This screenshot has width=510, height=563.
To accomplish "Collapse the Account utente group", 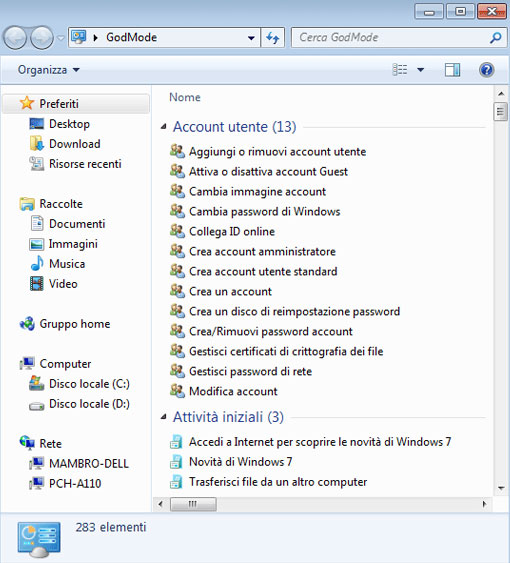I will (x=163, y=126).
